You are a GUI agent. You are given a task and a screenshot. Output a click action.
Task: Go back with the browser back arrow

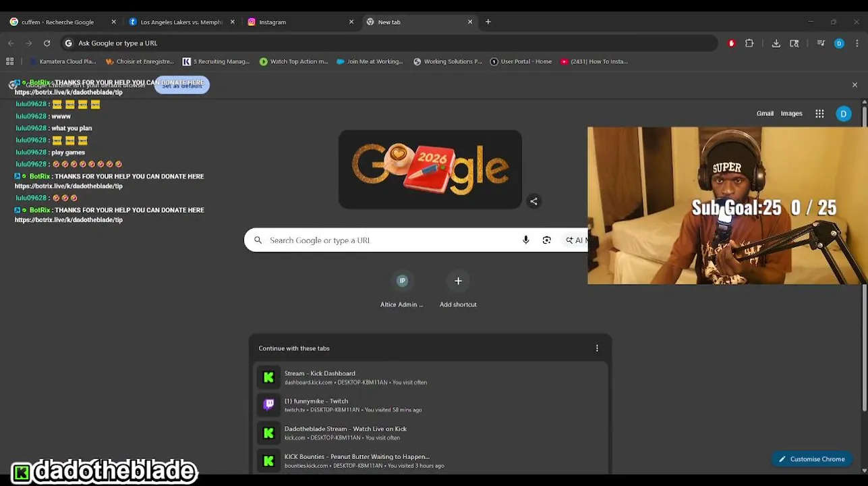(x=11, y=43)
